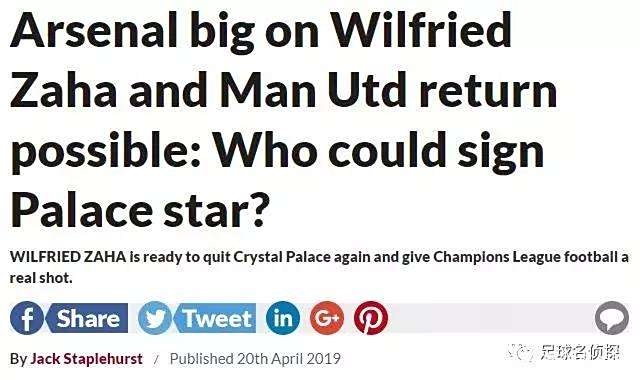
Task: Click the Facebook Share button label
Action: (87, 318)
